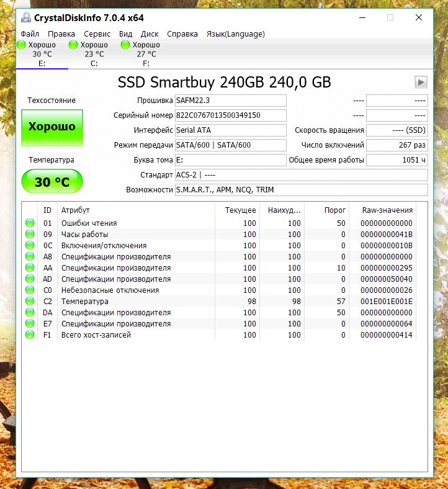This screenshot has width=448, height=489.
Task: Click the status circle for attribute AA
Action: point(30,267)
